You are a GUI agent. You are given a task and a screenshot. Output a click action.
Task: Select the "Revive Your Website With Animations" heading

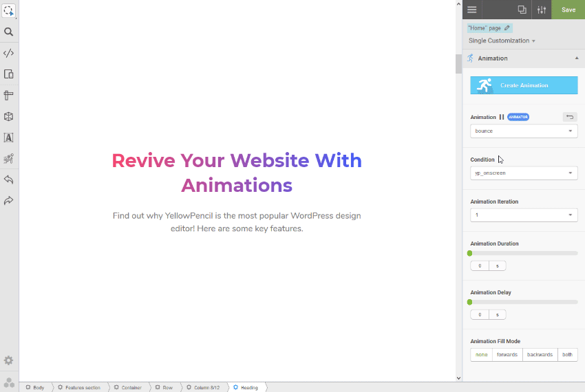(x=237, y=173)
